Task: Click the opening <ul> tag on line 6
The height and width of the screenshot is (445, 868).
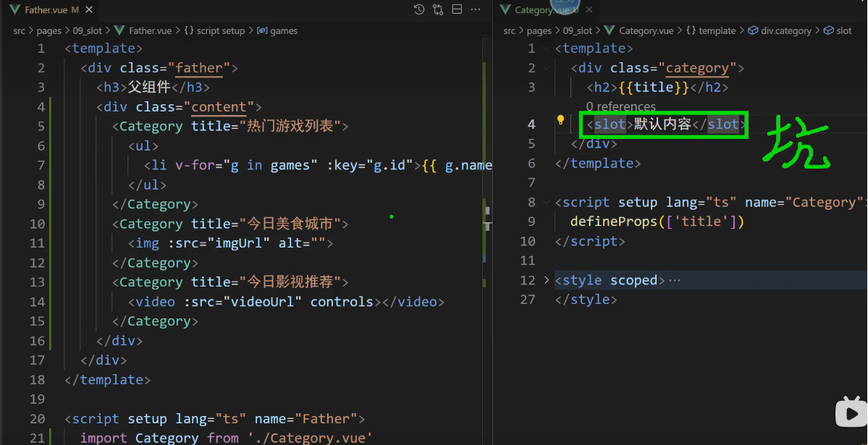Action: click(x=143, y=146)
